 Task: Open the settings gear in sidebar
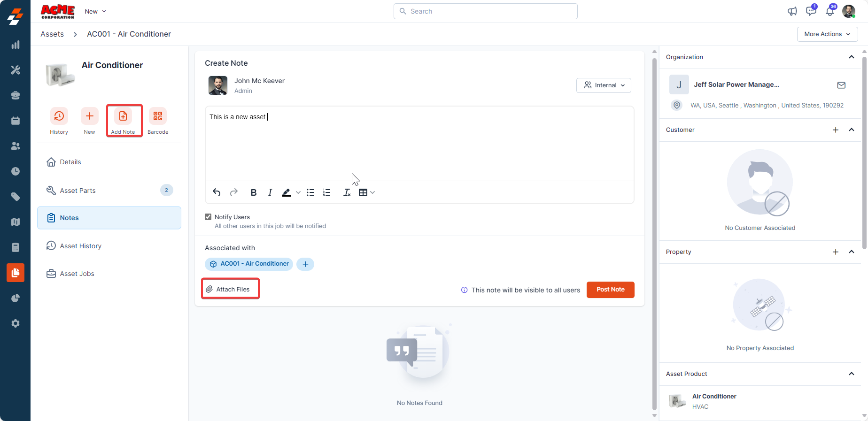(x=15, y=323)
